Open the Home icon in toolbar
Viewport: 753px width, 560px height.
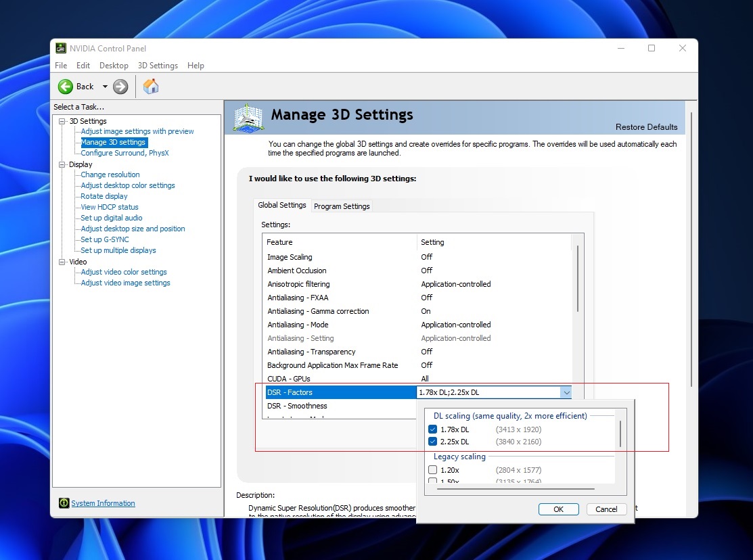(151, 87)
